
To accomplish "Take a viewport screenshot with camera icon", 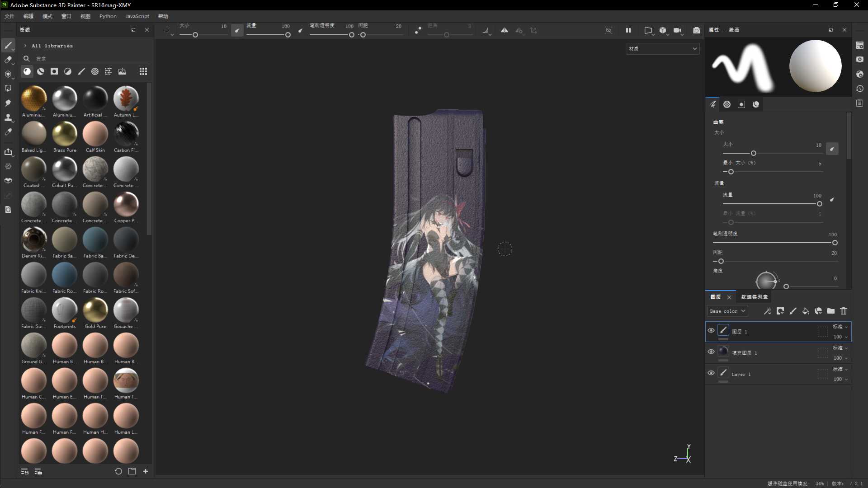I will (x=697, y=30).
